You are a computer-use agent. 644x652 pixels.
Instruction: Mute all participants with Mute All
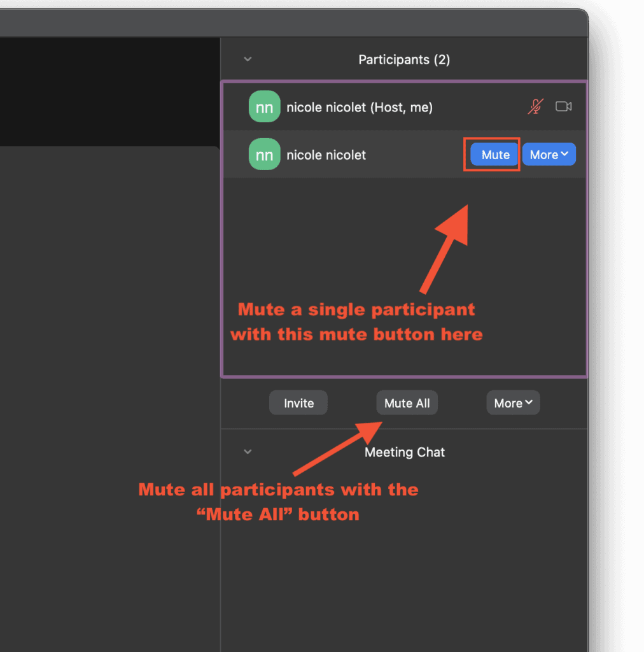(407, 402)
